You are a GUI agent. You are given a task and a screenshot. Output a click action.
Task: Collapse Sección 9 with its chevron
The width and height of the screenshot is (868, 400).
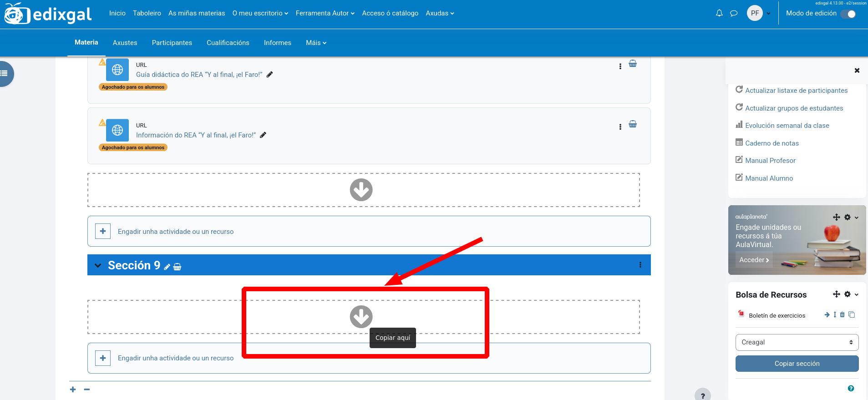click(x=98, y=265)
